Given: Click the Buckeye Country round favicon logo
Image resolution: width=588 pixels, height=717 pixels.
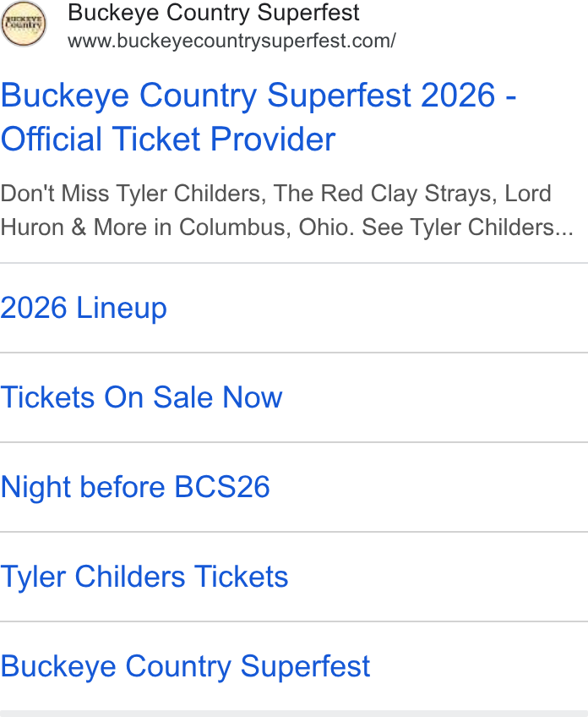Looking at the screenshot, I should click(x=24, y=24).
